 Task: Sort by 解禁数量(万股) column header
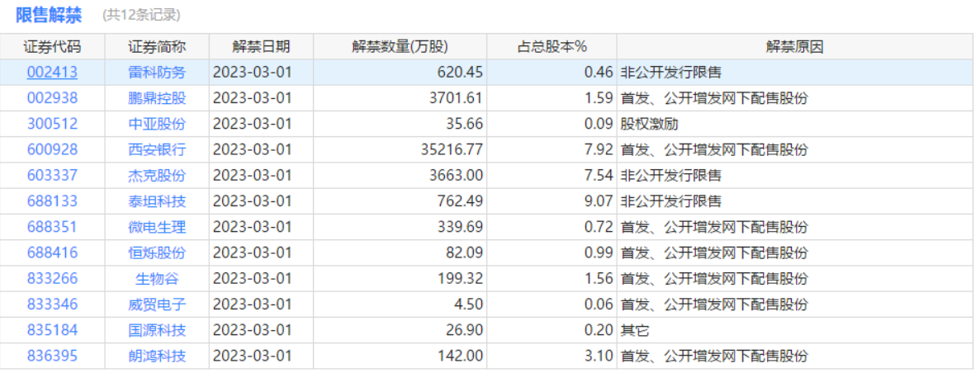pyautogui.click(x=400, y=47)
